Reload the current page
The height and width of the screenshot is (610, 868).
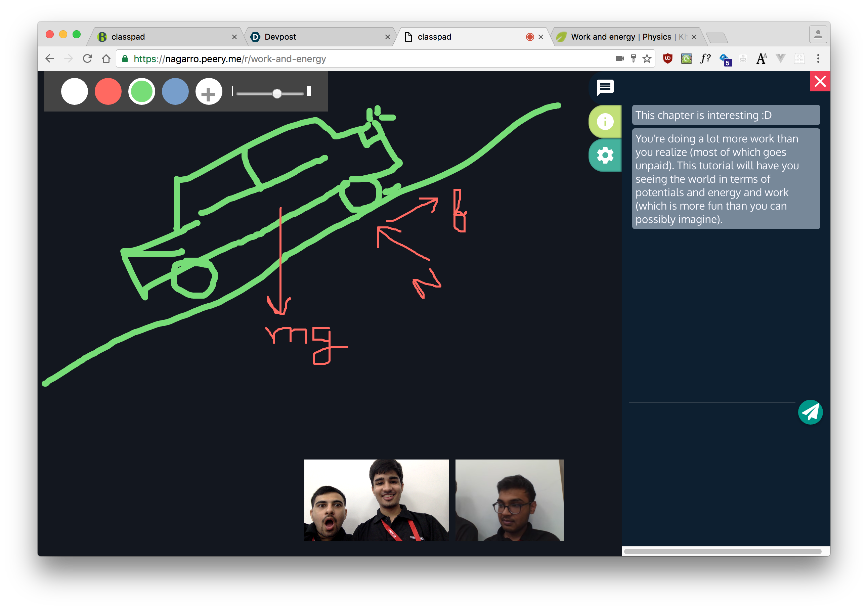click(87, 58)
